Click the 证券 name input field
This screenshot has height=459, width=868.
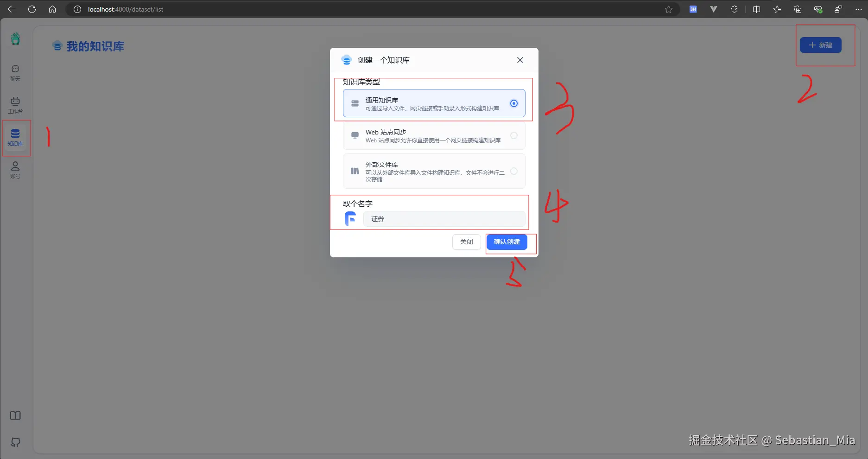click(444, 218)
